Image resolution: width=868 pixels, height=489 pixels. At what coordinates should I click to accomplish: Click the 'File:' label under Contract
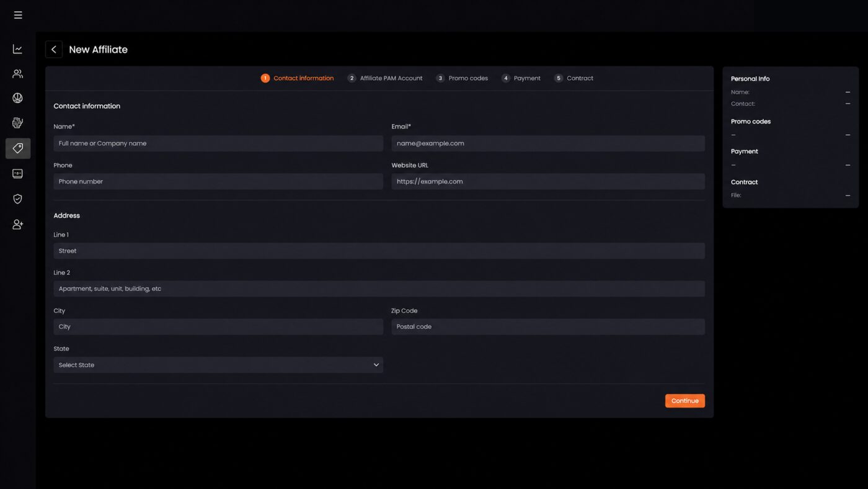click(x=736, y=195)
